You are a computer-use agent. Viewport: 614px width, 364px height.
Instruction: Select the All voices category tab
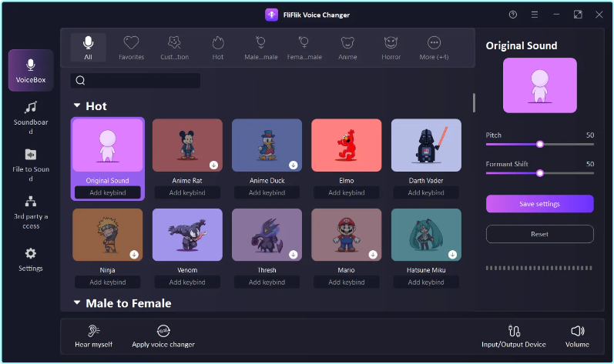click(x=88, y=48)
